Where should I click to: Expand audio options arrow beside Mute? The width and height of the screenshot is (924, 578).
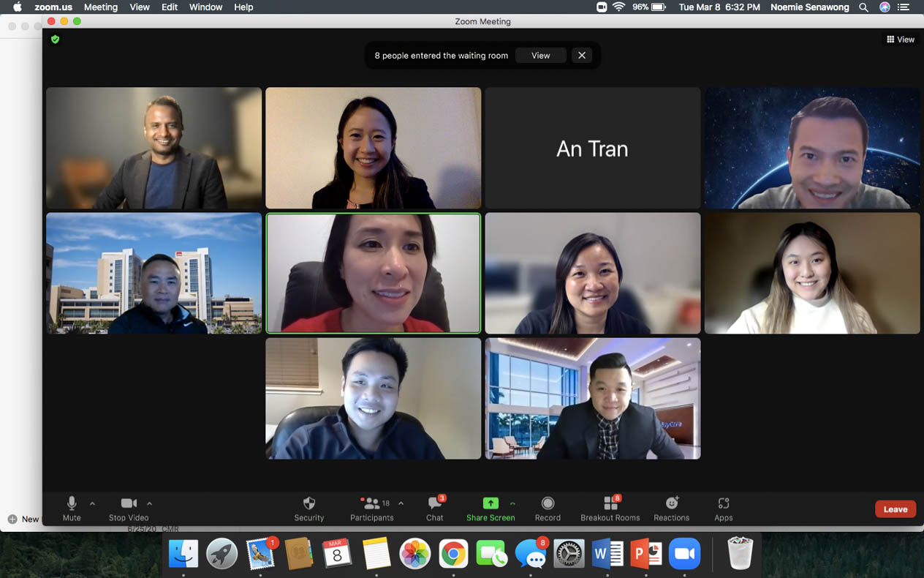pyautogui.click(x=92, y=503)
